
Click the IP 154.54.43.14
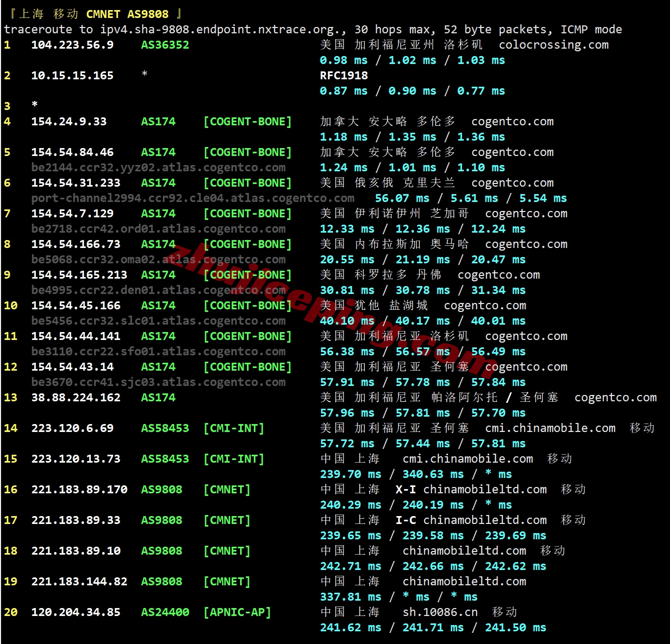72,367
